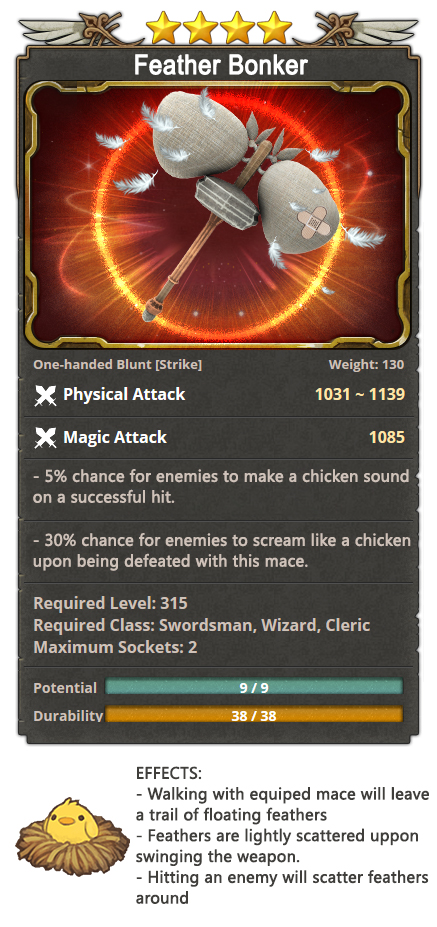Viewport: 437px width, 927px height.
Task: Click the orange Durability bar 38 / 38
Action: (254, 715)
